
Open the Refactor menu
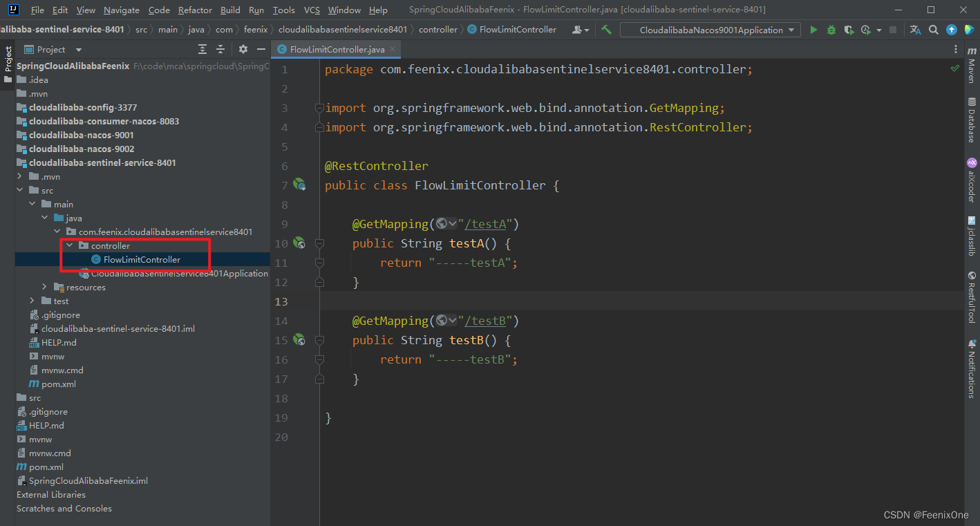click(x=195, y=10)
